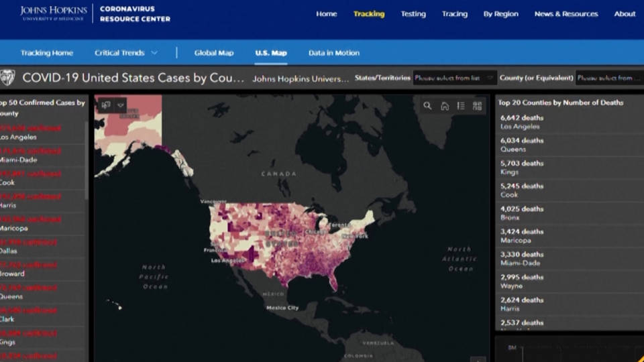Select 4,025 deaths Bronx entry
The width and height of the screenshot is (644, 362).
[x=570, y=213]
